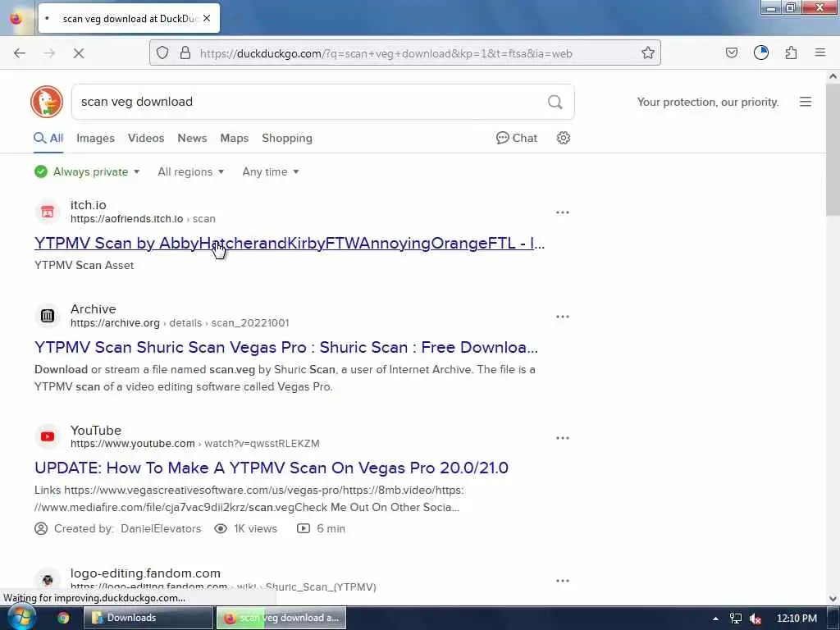Open the Chat button

pyautogui.click(x=517, y=138)
